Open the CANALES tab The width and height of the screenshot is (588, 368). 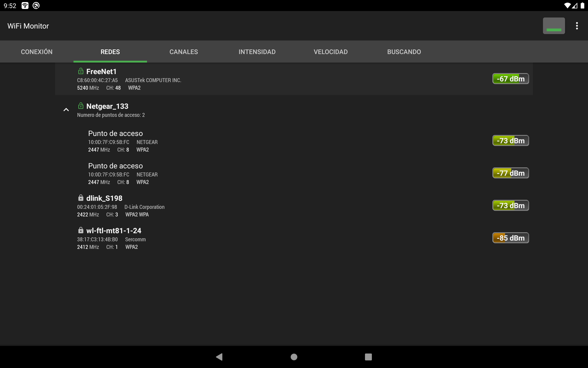click(184, 52)
